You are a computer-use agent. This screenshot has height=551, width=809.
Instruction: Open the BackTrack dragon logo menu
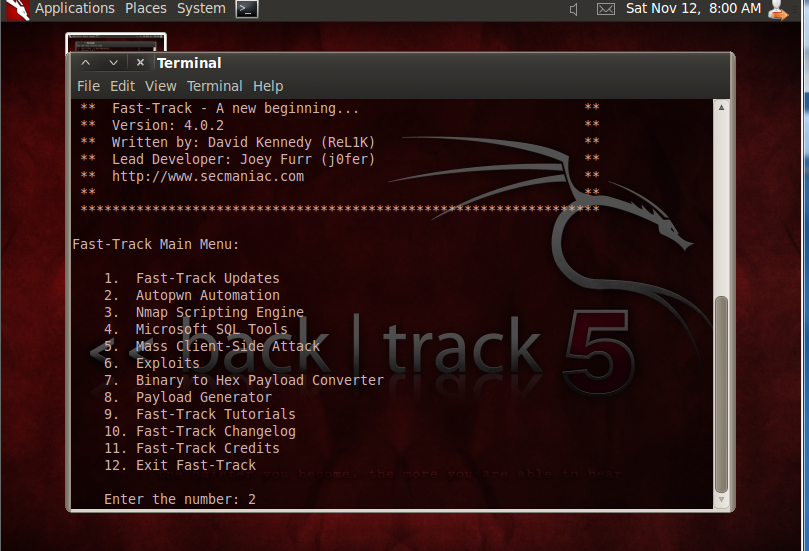17,10
